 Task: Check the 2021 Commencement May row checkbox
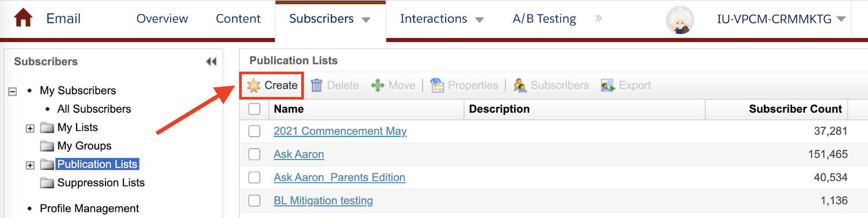tap(254, 131)
